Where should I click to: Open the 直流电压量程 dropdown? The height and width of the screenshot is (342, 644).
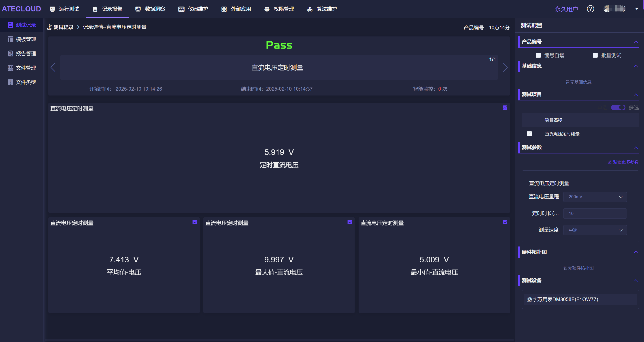coord(595,197)
